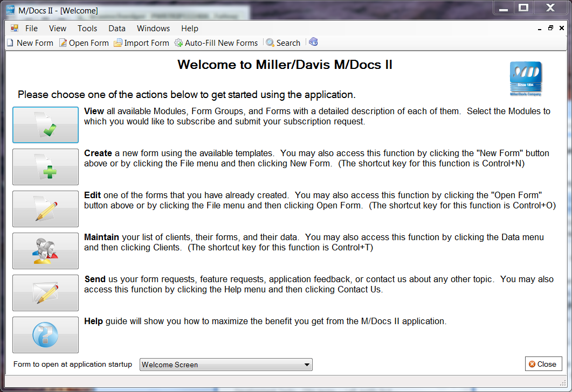Open the View menu
Viewport: 572px width, 392px height.
click(x=58, y=29)
